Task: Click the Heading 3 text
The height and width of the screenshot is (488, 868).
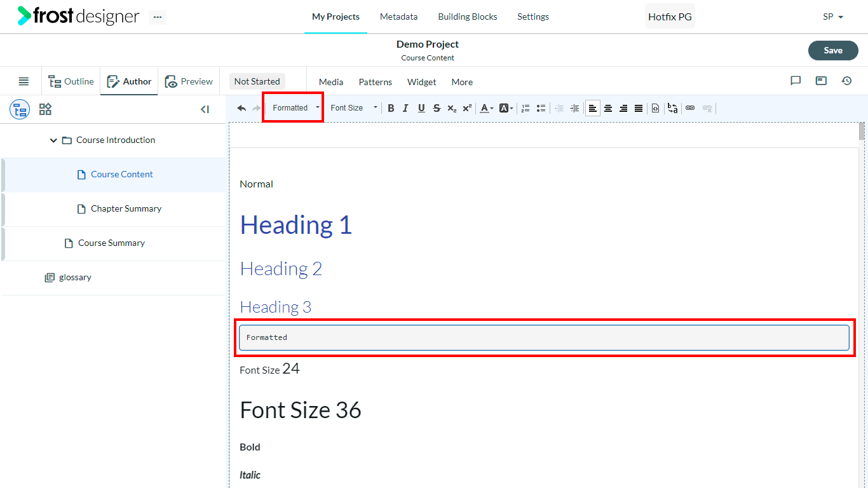Action: (276, 308)
